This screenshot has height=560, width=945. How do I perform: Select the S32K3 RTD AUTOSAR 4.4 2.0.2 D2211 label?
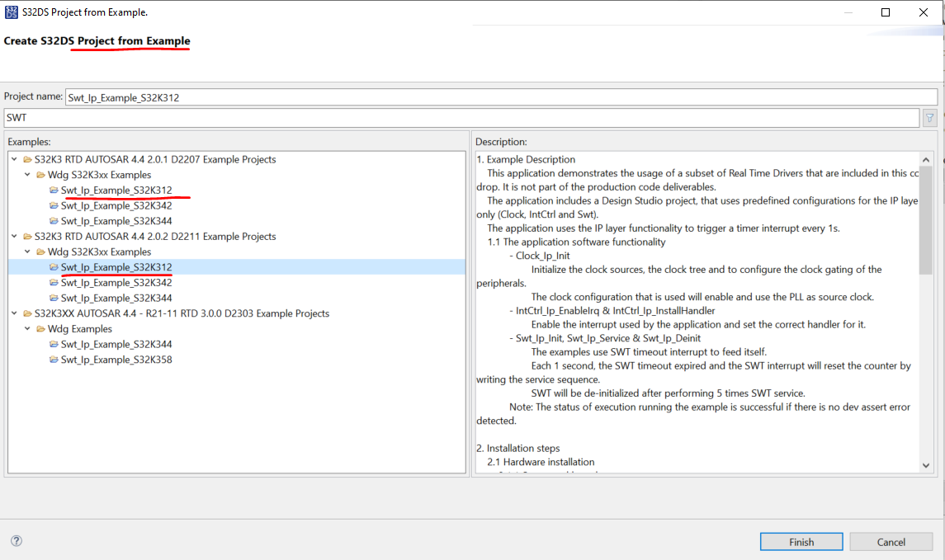(x=155, y=237)
